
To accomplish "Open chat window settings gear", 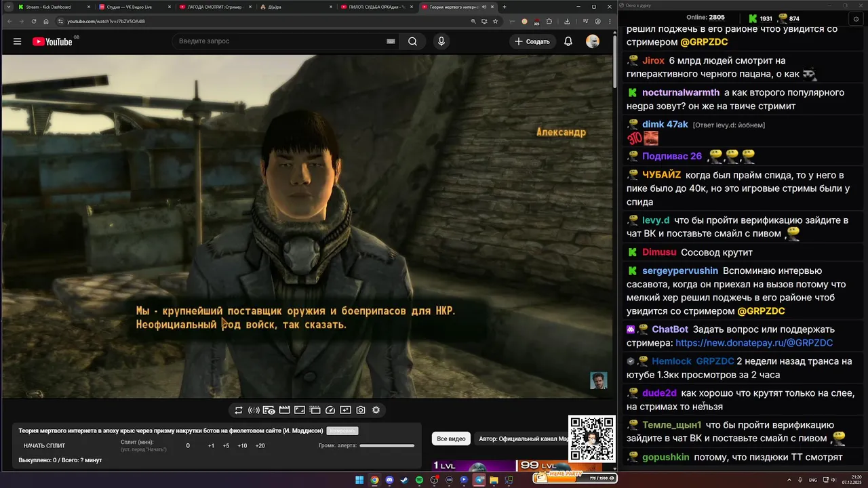I will (x=855, y=20).
